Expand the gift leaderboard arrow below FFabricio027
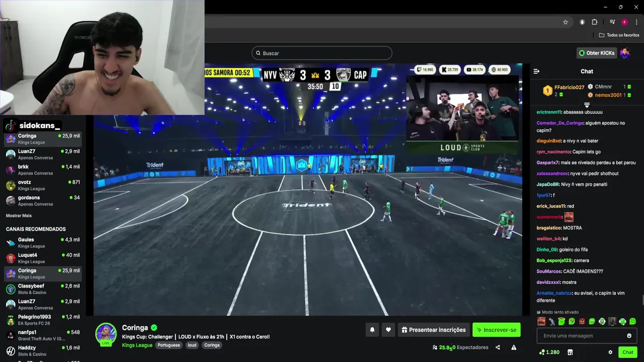The width and height of the screenshot is (644, 362). pos(587,105)
